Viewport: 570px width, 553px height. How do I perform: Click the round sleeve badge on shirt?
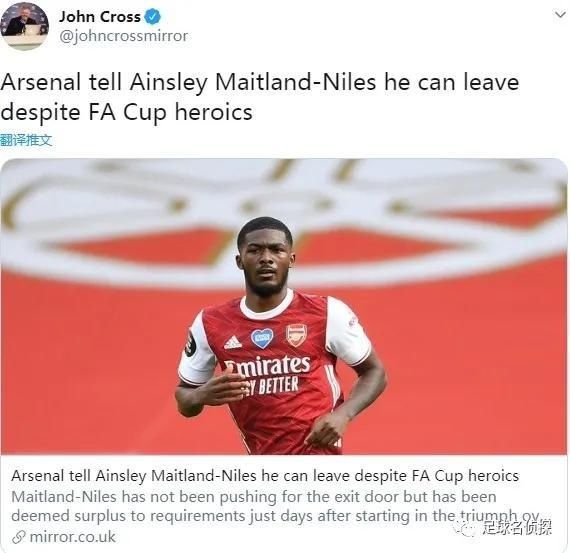click(190, 342)
